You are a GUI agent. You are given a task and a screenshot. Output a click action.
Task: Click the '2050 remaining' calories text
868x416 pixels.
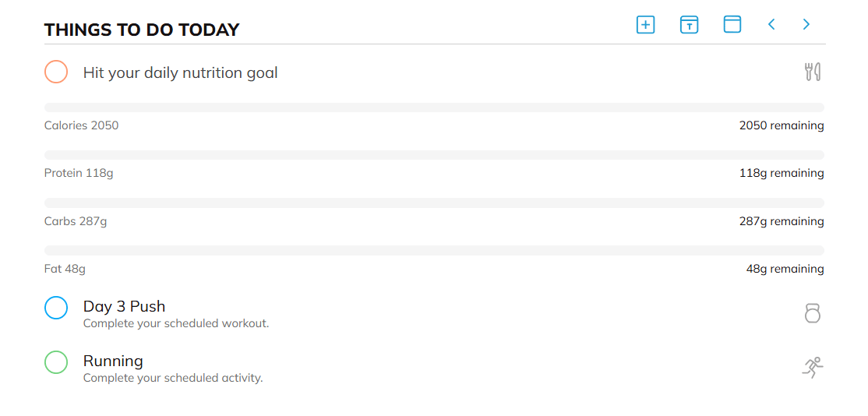(x=782, y=125)
